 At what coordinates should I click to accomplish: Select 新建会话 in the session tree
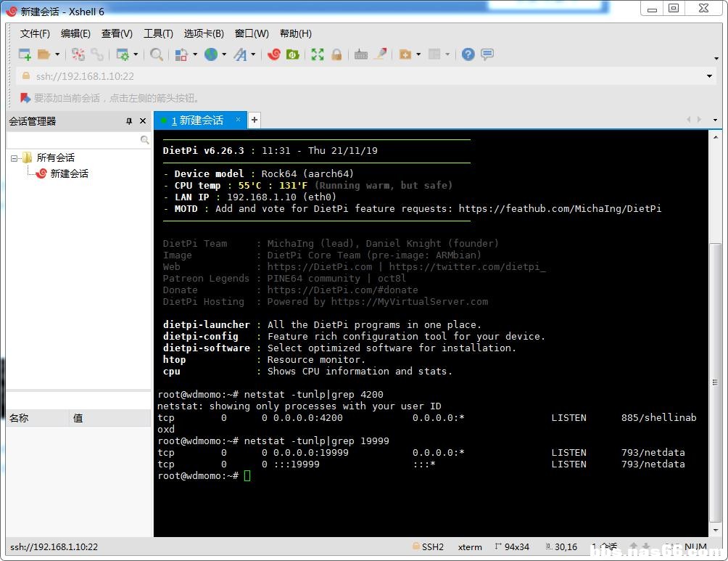coord(69,173)
